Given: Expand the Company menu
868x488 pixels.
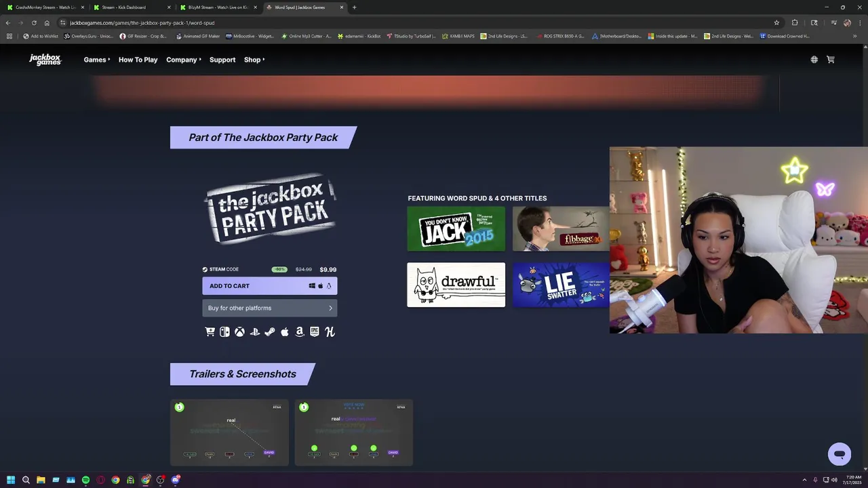Looking at the screenshot, I should click(x=184, y=60).
